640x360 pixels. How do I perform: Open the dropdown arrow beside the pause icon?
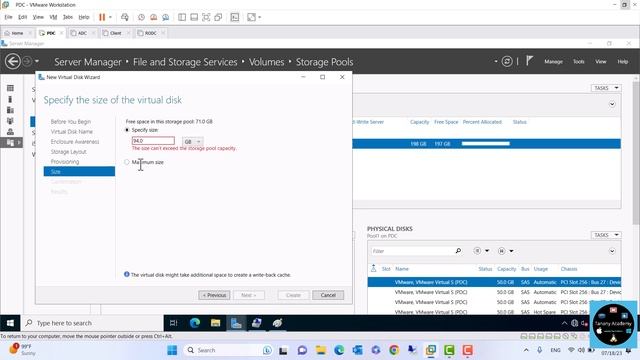tap(110, 17)
